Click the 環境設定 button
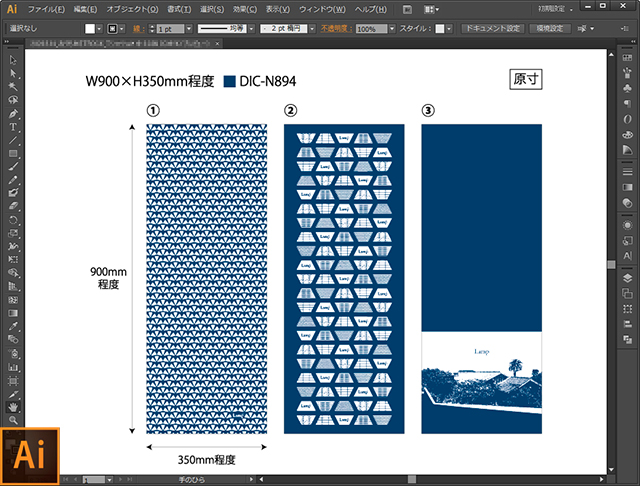This screenshot has height=486, width=640. [546, 29]
